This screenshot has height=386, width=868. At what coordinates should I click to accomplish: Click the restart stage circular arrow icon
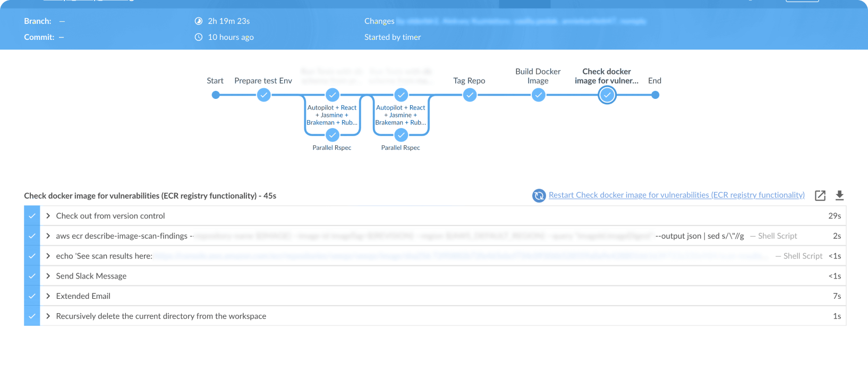[539, 196]
